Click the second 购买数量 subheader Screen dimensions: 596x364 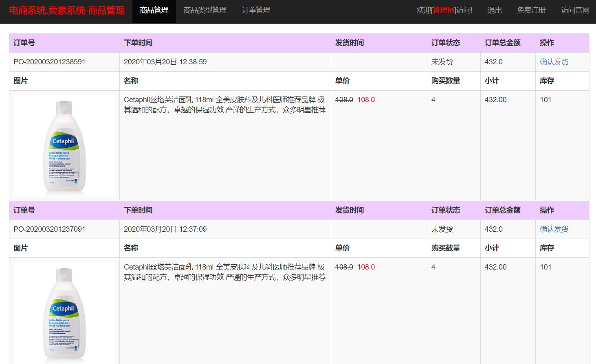point(446,248)
